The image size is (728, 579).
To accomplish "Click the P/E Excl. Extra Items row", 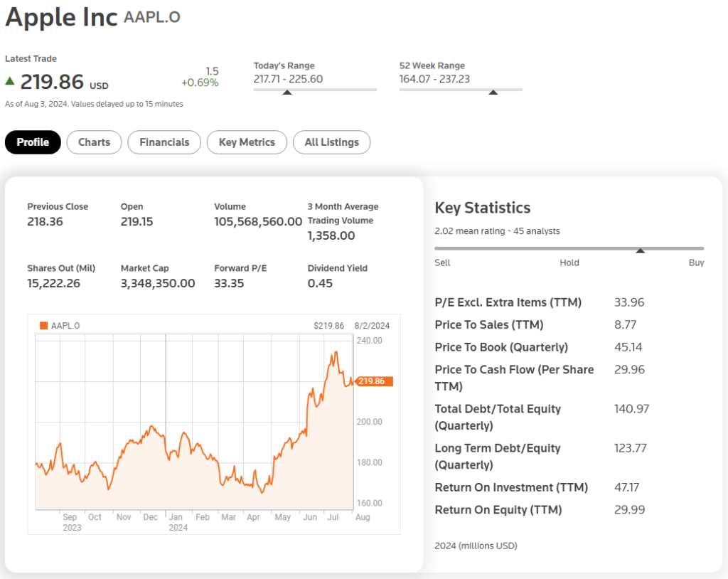I will (508, 302).
